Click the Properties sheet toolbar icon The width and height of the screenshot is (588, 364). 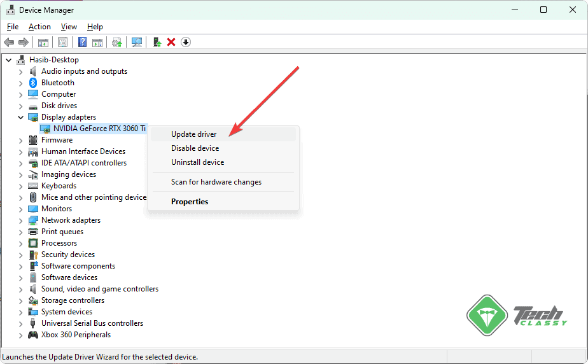[62, 42]
